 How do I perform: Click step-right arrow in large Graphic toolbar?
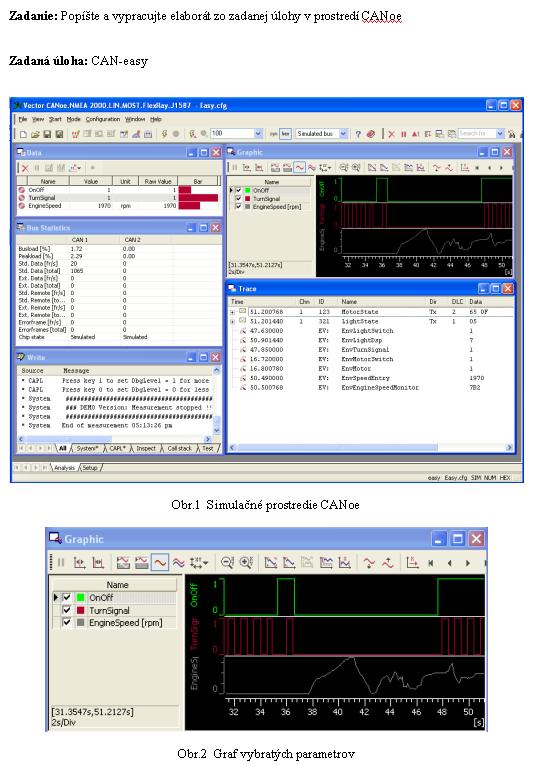(467, 563)
